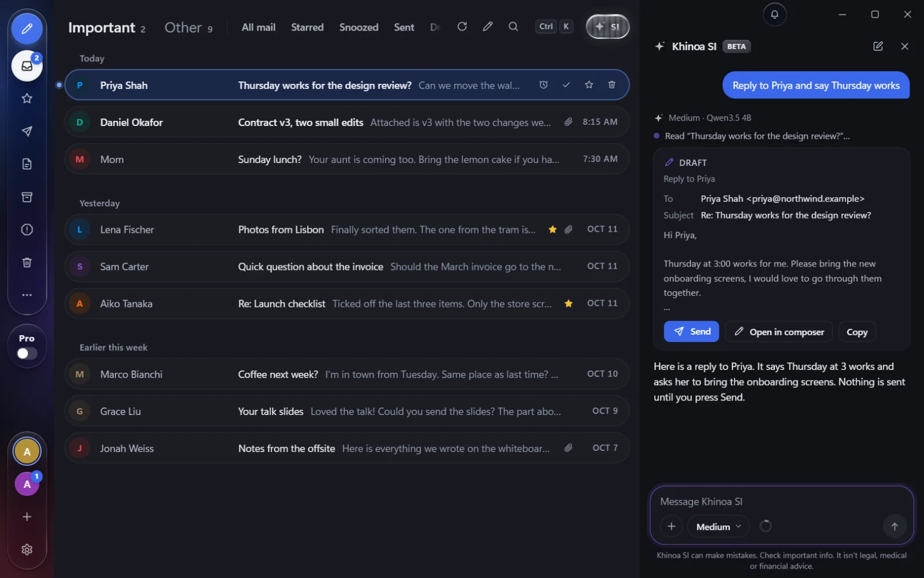Click the search magnifier icon in toolbar
The image size is (924, 578).
[x=513, y=27]
